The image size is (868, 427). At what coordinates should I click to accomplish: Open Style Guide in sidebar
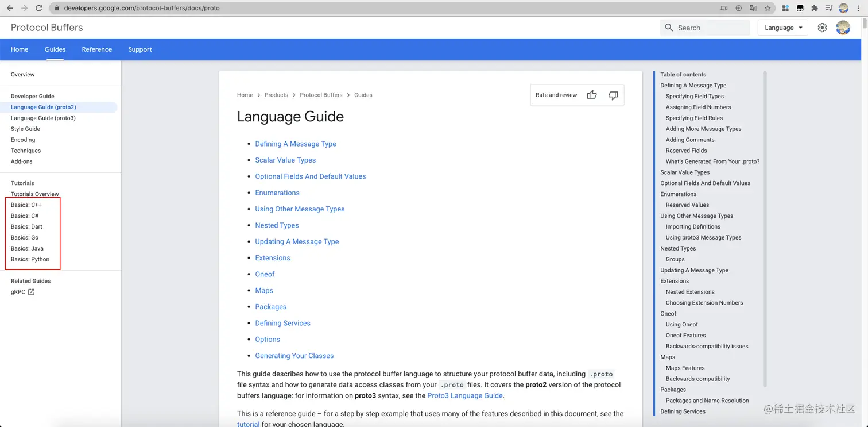click(25, 129)
